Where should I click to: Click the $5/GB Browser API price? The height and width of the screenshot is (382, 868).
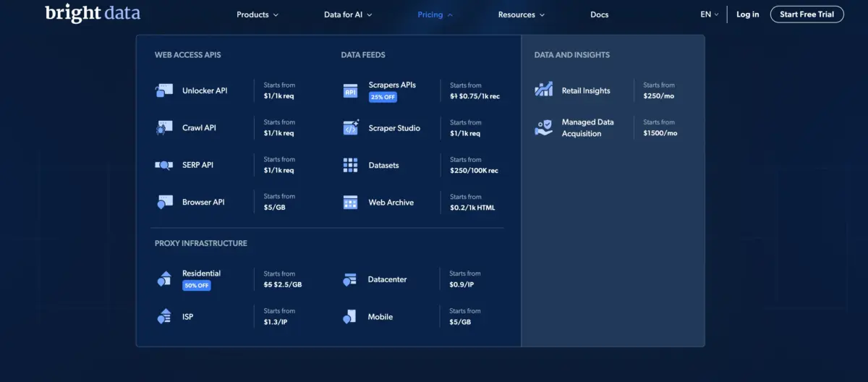click(276, 208)
